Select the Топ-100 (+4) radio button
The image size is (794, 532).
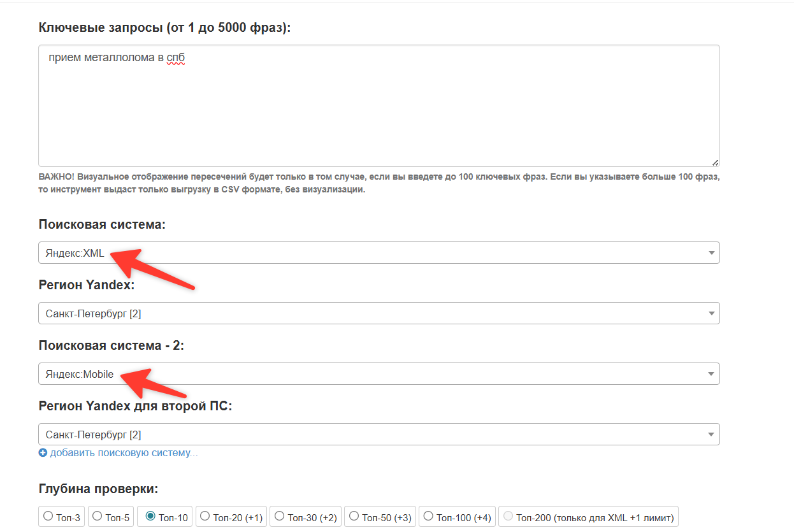(x=428, y=516)
